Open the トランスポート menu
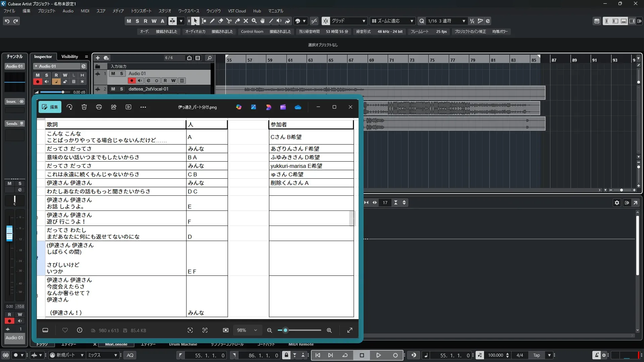 (141, 11)
